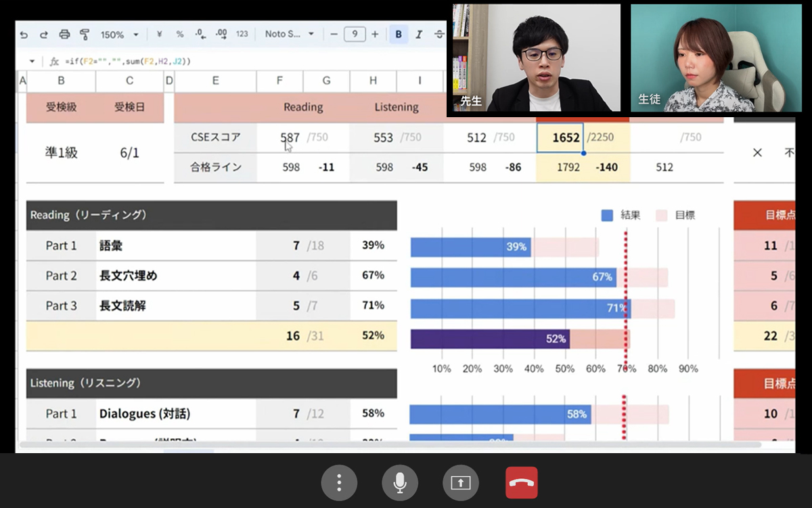Open the 150% zoom dropdown
The width and height of the screenshot is (812, 508).
pos(119,35)
